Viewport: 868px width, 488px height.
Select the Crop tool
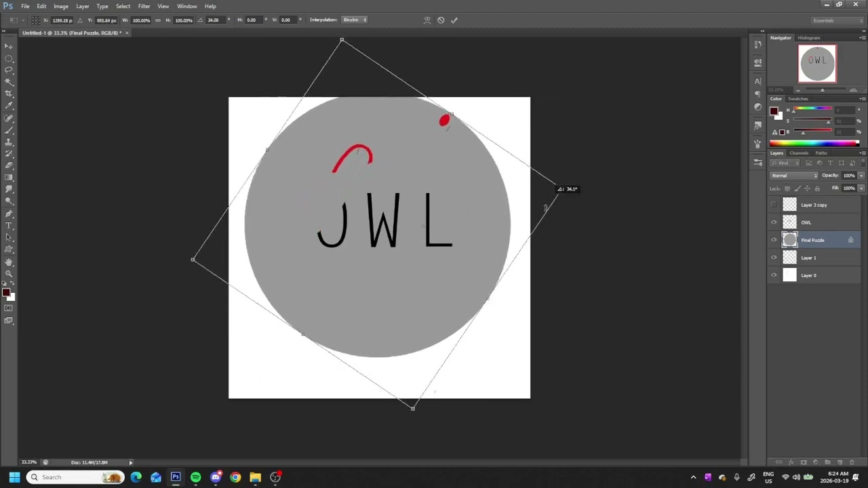point(9,94)
